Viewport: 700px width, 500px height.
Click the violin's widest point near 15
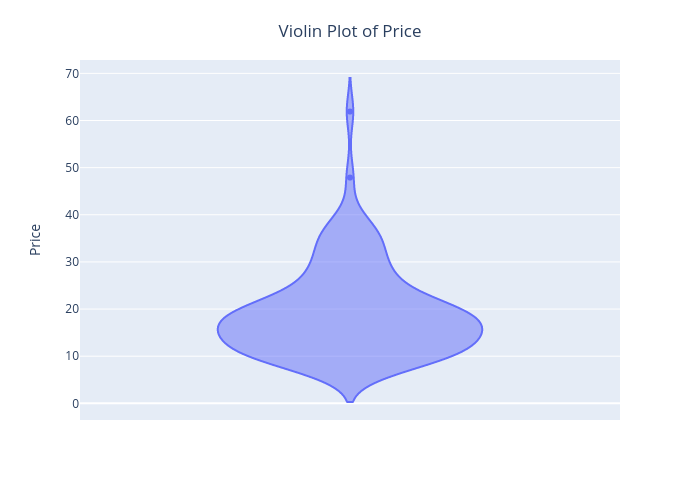click(x=350, y=330)
